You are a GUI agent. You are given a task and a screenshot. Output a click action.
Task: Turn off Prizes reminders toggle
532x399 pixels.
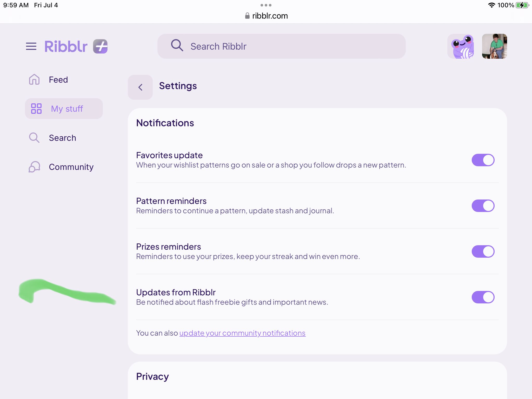click(x=483, y=251)
